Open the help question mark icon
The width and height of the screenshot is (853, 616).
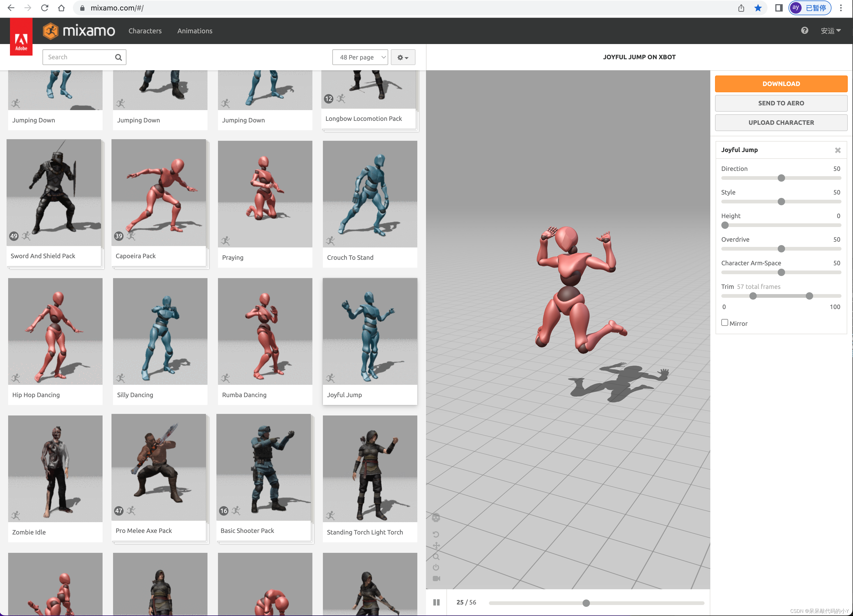804,30
